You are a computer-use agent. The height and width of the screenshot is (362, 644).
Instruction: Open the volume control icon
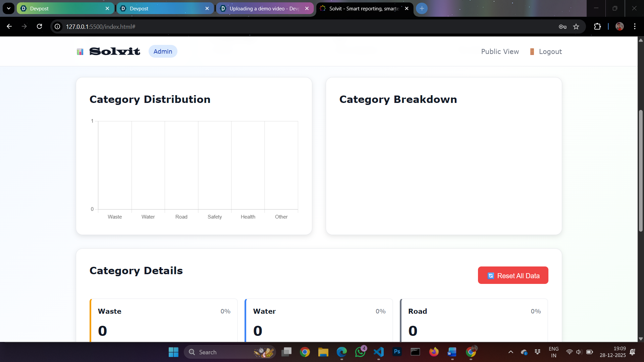[x=579, y=352]
